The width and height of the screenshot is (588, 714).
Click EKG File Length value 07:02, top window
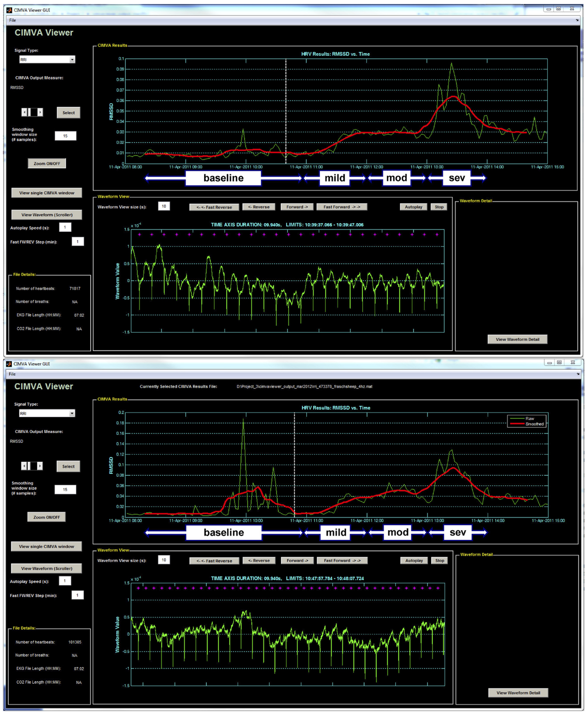click(x=79, y=315)
